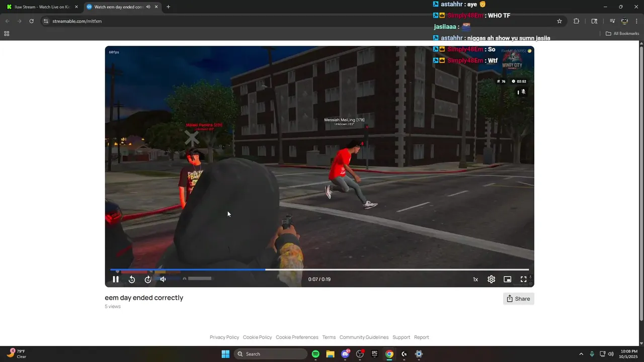Open the Privacy Policy link

coord(224,337)
